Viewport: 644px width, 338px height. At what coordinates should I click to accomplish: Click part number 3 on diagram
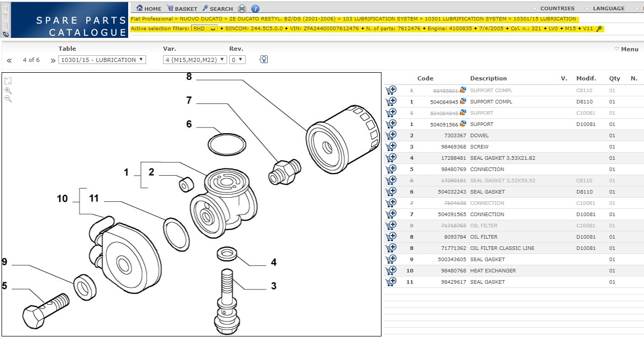274,286
